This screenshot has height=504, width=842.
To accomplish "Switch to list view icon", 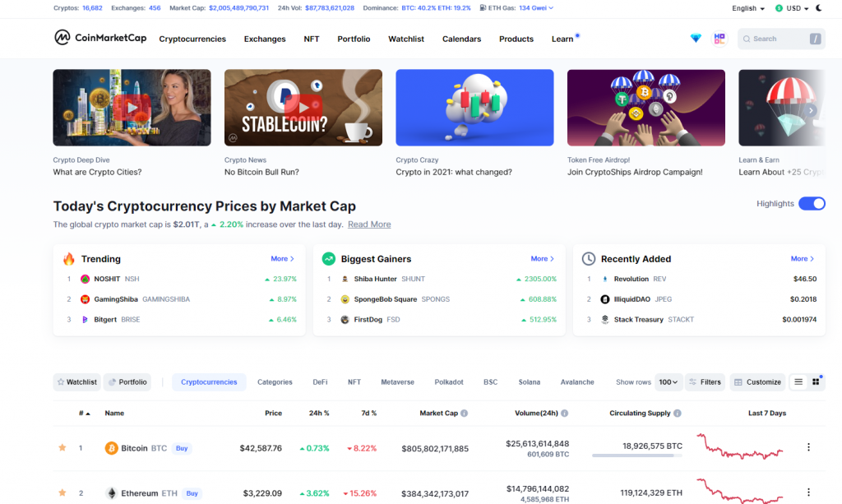I will click(798, 382).
